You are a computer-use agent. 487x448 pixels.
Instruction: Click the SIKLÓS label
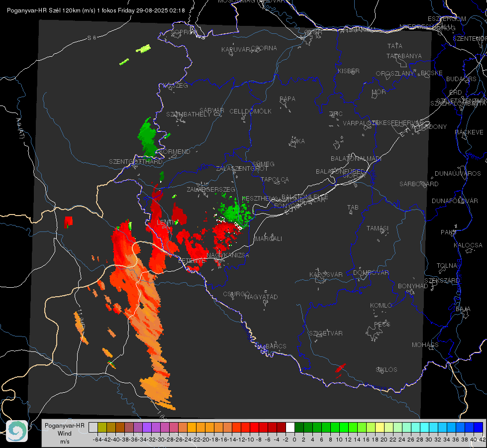coord(387,370)
